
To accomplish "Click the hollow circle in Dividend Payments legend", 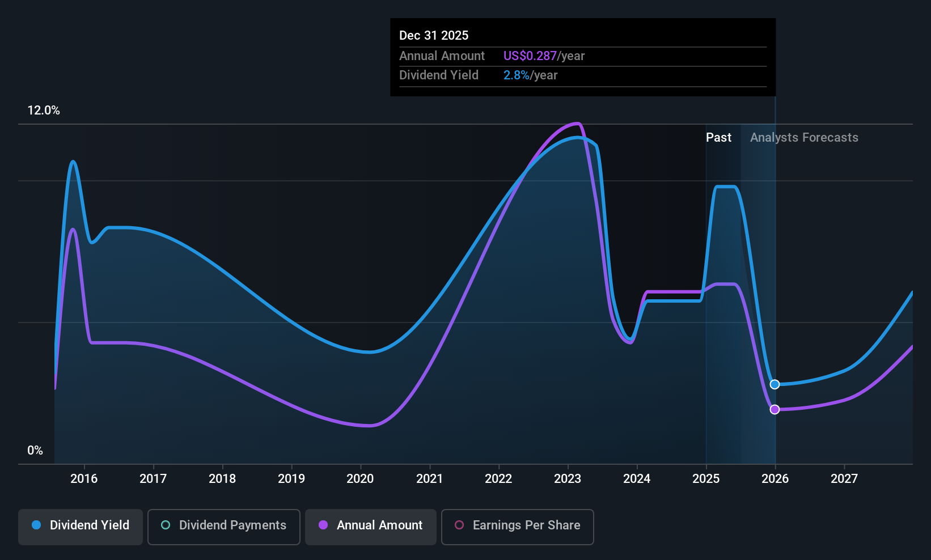I will (166, 525).
